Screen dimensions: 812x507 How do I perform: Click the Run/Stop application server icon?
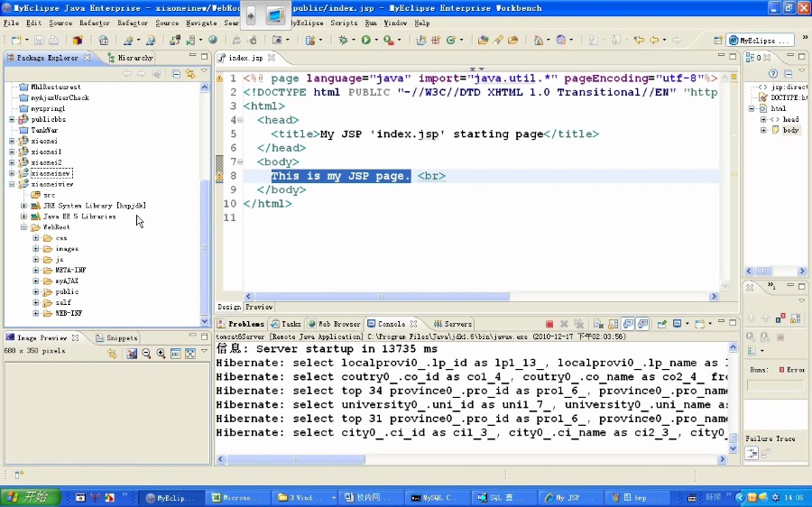pos(191,41)
